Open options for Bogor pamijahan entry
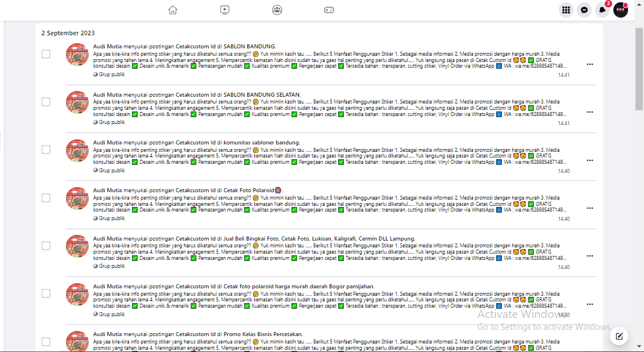644x352 pixels. pyautogui.click(x=590, y=304)
